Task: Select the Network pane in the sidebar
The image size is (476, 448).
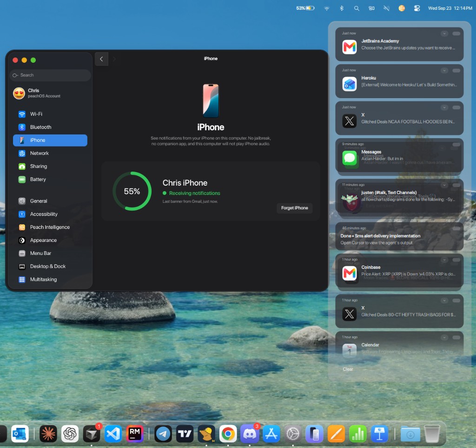Action: 50,154
